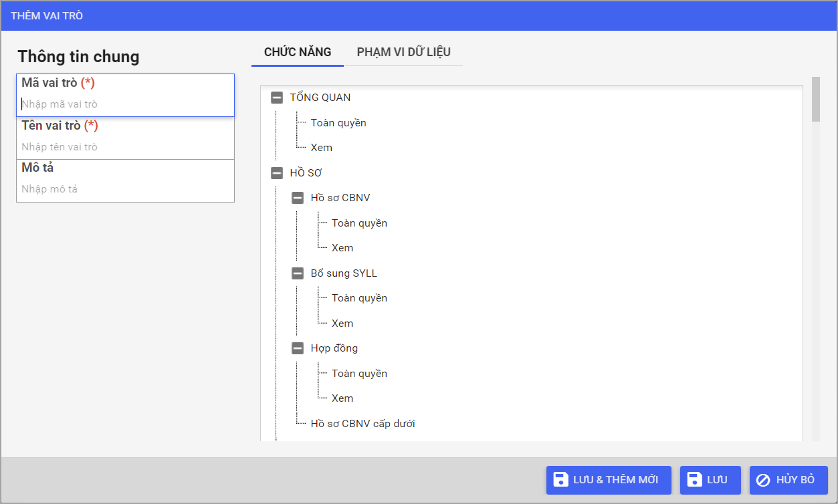The image size is (838, 504).
Task: Click the cancel icon on HỦY BỎ button
Action: point(762,480)
